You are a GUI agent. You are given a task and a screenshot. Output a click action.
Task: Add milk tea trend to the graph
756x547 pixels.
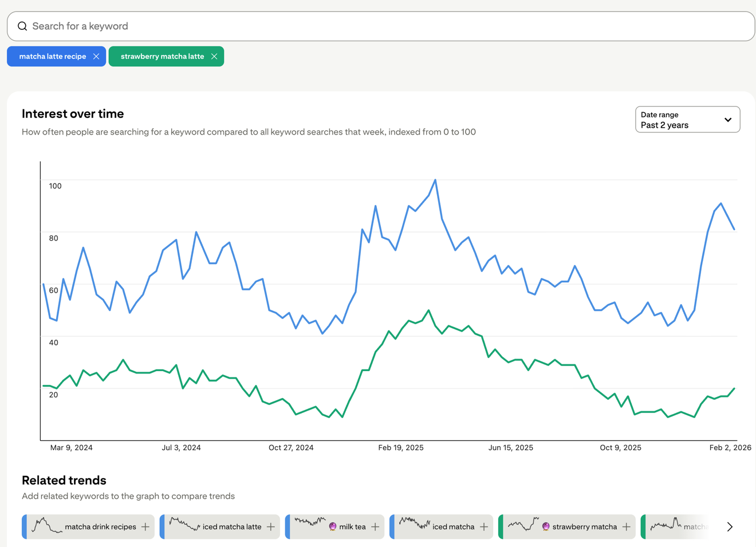point(375,526)
